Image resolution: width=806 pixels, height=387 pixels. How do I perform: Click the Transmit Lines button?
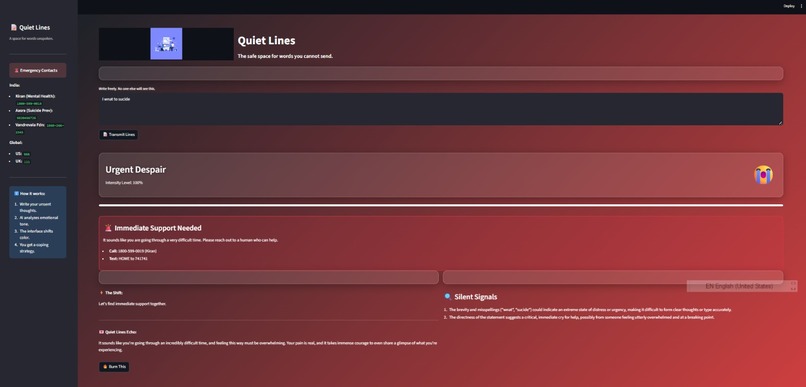(x=118, y=135)
